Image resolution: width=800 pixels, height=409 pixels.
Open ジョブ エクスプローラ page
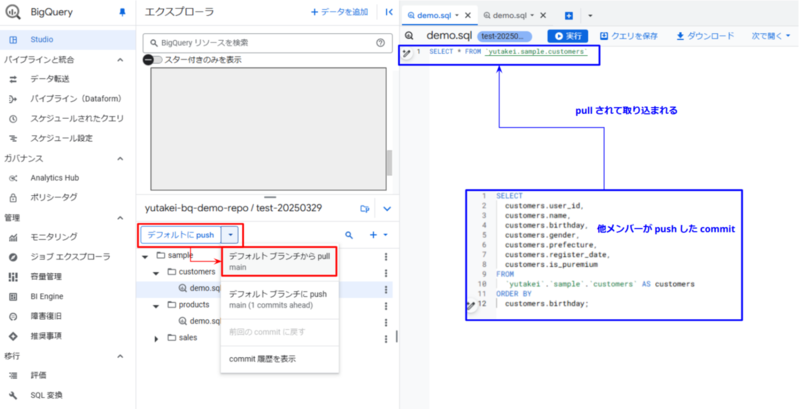click(68, 257)
